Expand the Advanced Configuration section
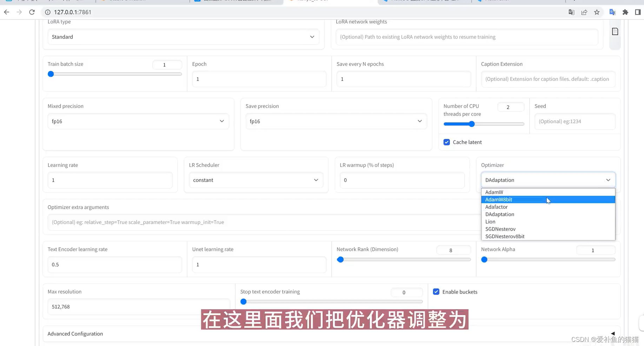 (331, 334)
